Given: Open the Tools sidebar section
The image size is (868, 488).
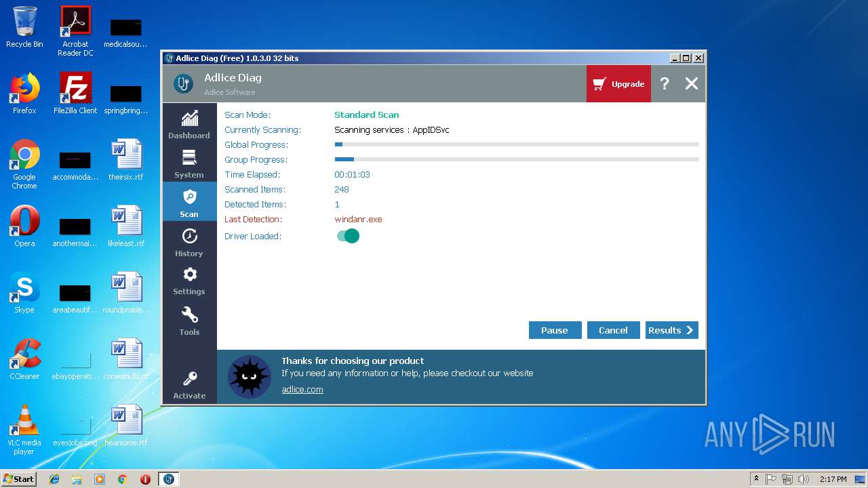Looking at the screenshot, I should tap(189, 321).
